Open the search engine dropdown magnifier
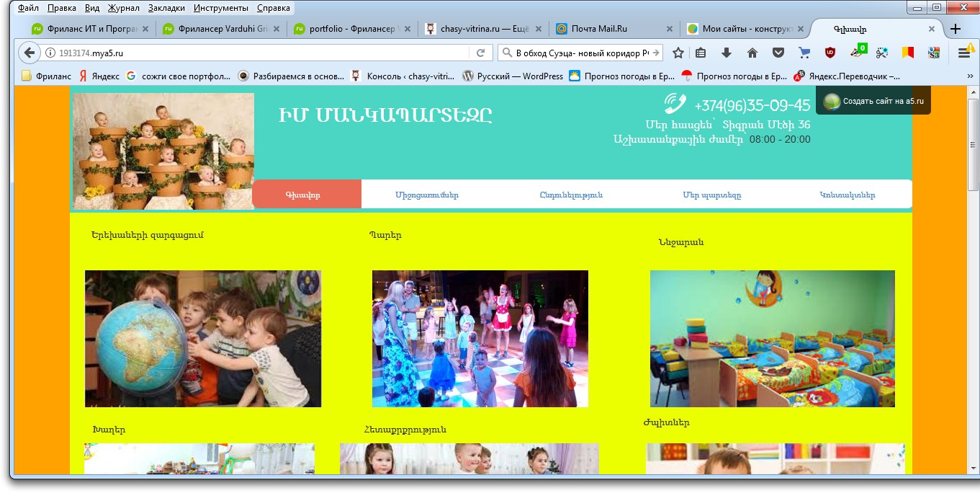 [x=507, y=53]
